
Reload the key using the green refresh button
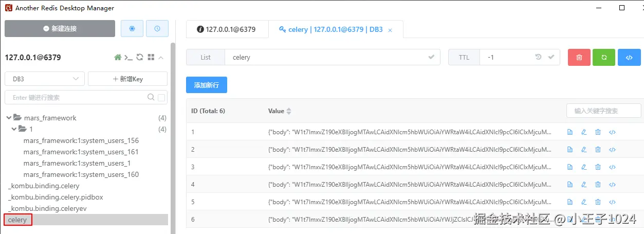click(604, 57)
